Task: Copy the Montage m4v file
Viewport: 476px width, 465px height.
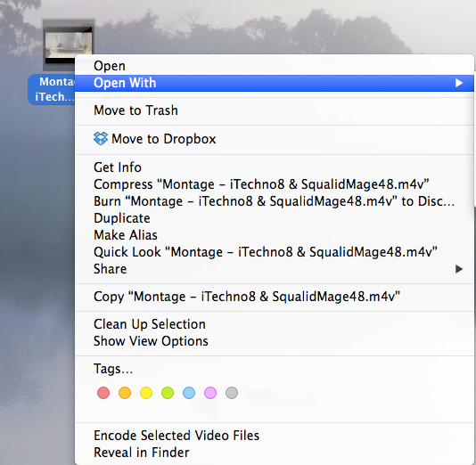Action: 275,297
